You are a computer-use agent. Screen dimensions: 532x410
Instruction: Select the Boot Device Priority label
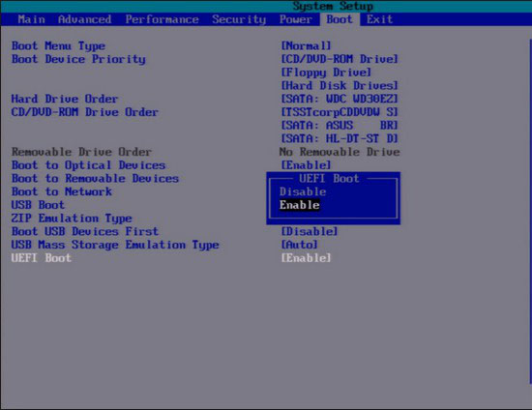(x=78, y=59)
